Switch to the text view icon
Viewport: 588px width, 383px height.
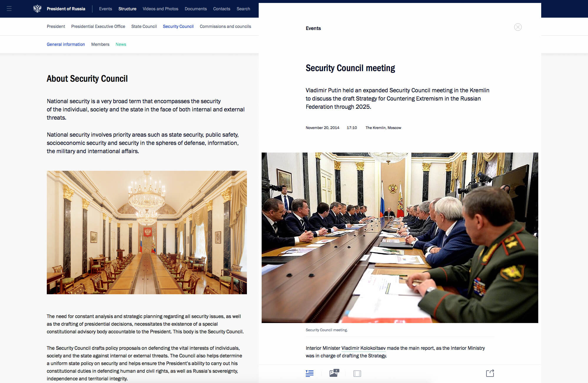tap(309, 373)
